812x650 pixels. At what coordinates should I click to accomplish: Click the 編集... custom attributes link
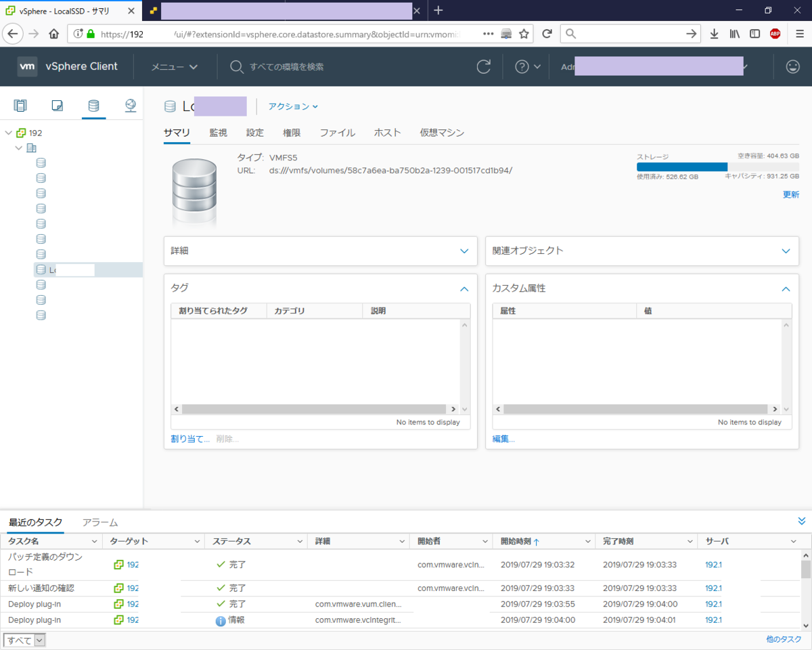[503, 439]
